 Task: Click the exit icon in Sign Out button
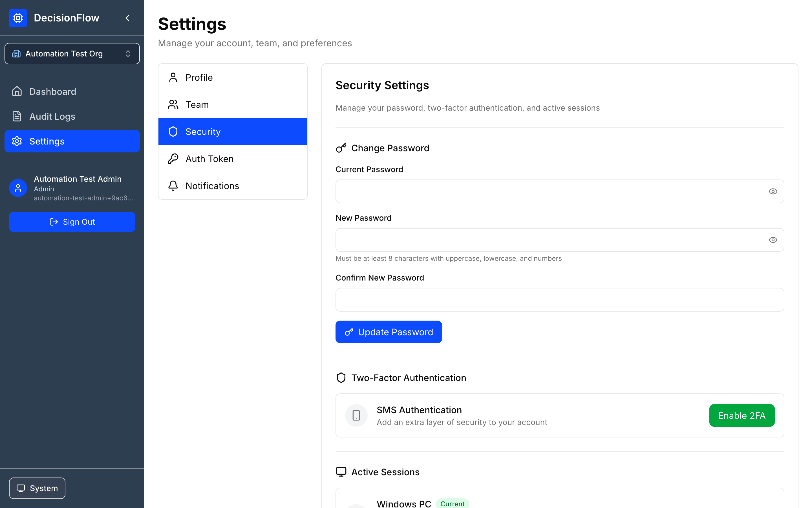[x=54, y=222]
